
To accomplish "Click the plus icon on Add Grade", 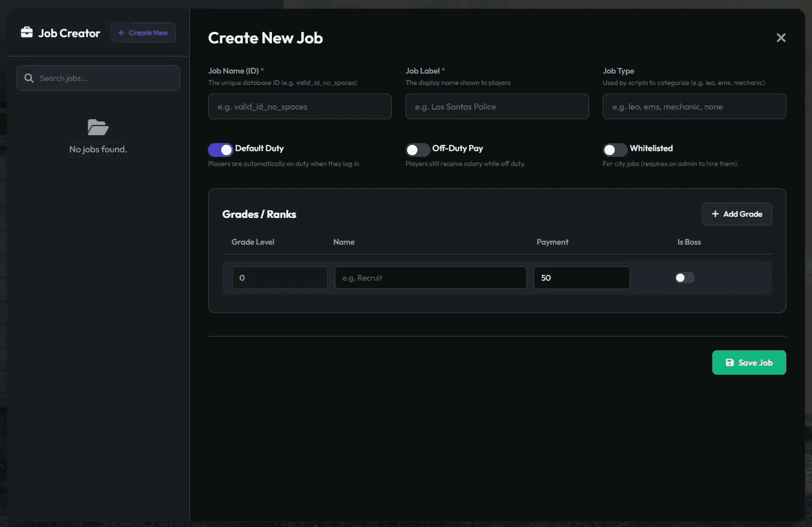I will pyautogui.click(x=715, y=214).
